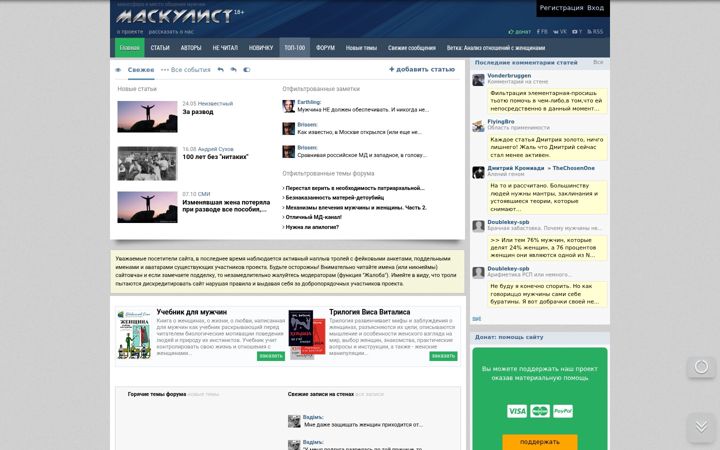This screenshot has height=450, width=720.
Task: Open Свежие сообщения in navigation bar
Action: pos(411,48)
